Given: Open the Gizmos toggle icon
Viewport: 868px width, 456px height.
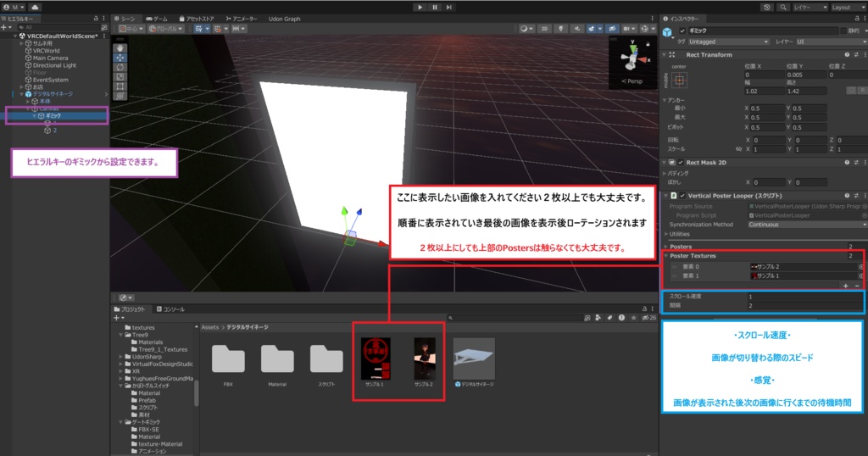Looking at the screenshot, I should coord(645,29).
